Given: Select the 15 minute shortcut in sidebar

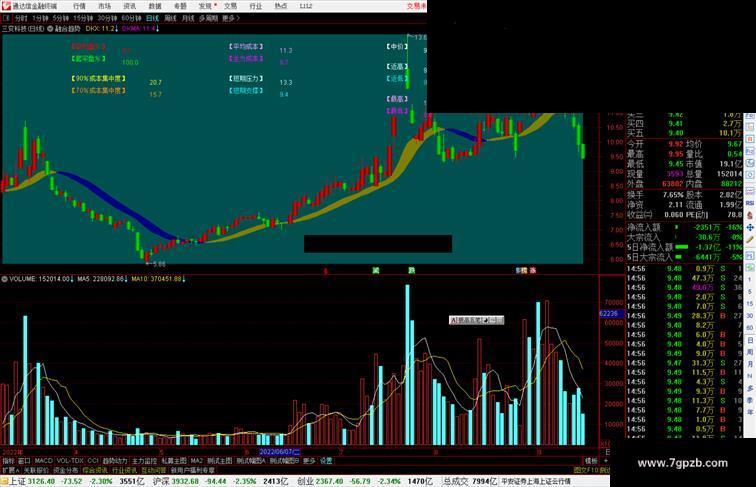Looking at the screenshot, I should [750, 304].
